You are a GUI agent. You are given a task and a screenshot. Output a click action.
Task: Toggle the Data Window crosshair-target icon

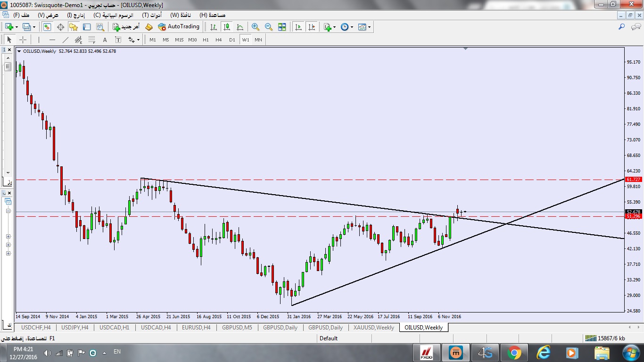tap(60, 27)
